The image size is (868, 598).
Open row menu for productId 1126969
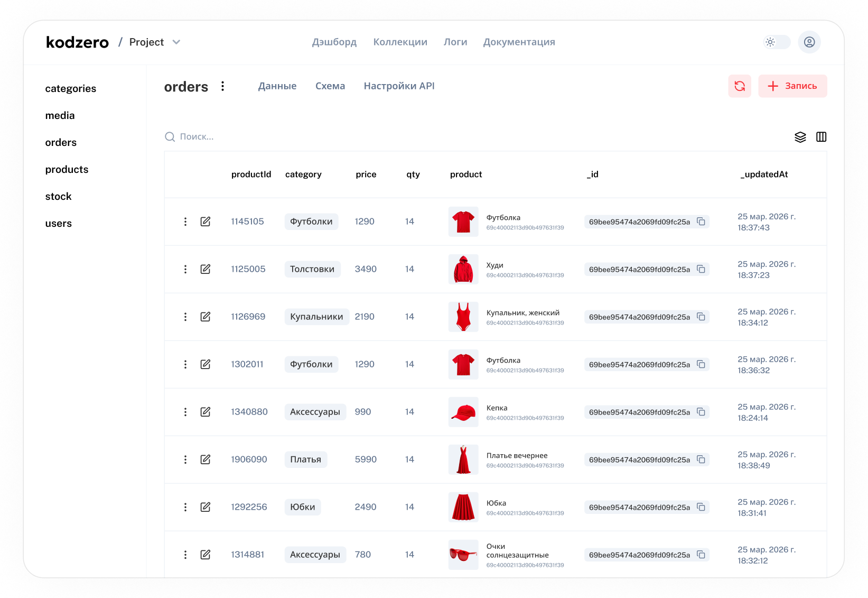pos(185,317)
